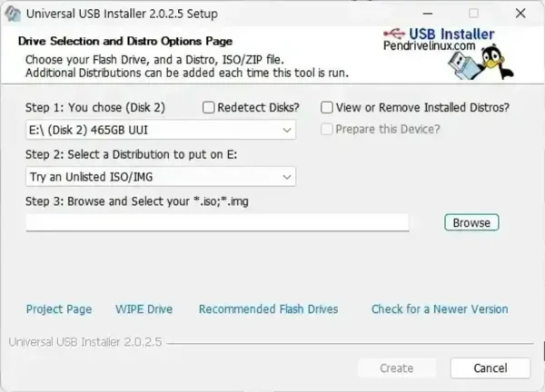The height and width of the screenshot is (392, 545).
Task: Click 'Universal USB Installer 2.0.2.5' footer text
Action: tap(85, 342)
